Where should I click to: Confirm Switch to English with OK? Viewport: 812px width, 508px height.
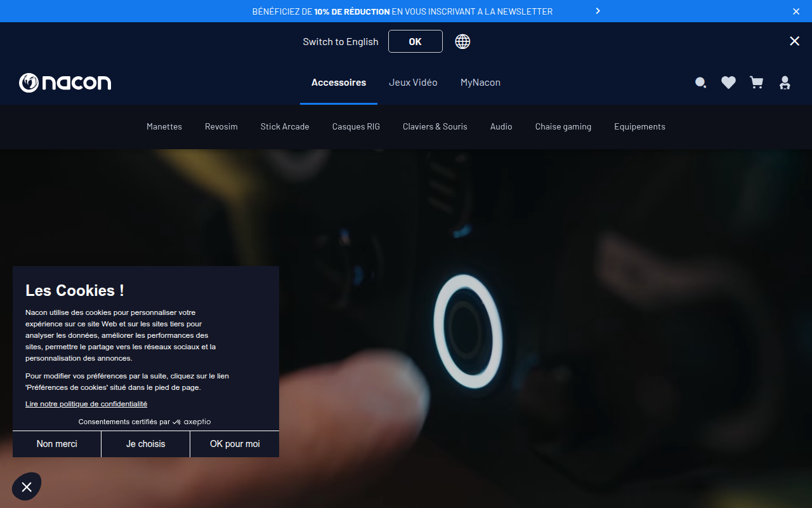click(x=415, y=41)
